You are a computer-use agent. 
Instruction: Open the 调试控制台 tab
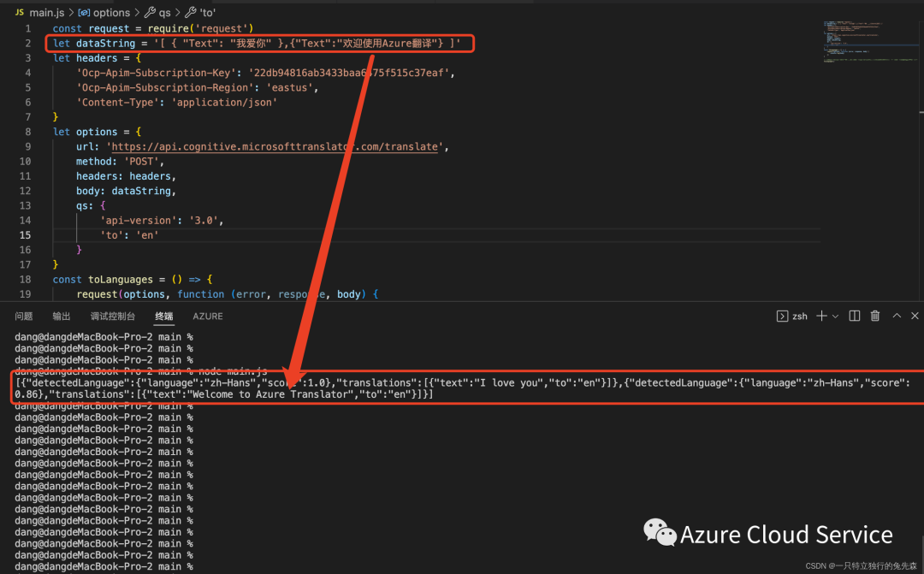[x=113, y=317]
